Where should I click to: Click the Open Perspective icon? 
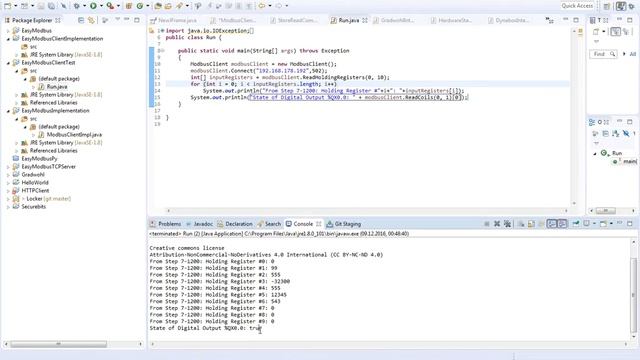point(607,6)
